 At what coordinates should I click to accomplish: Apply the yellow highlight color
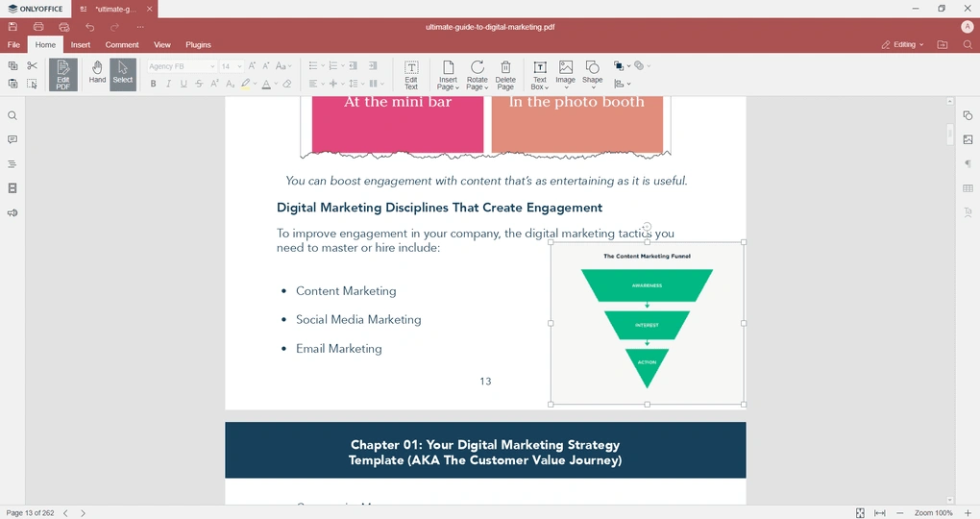pos(246,84)
